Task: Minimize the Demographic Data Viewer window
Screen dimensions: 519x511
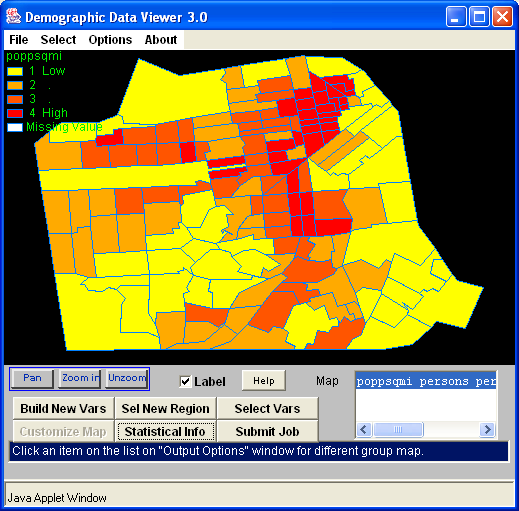Action: 456,17
